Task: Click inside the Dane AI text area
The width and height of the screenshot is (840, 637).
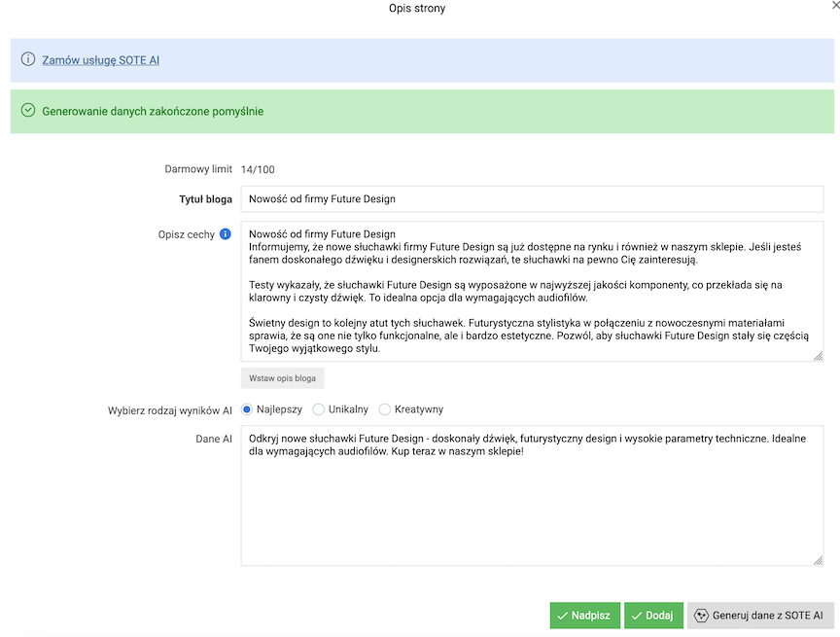Action: point(532,496)
